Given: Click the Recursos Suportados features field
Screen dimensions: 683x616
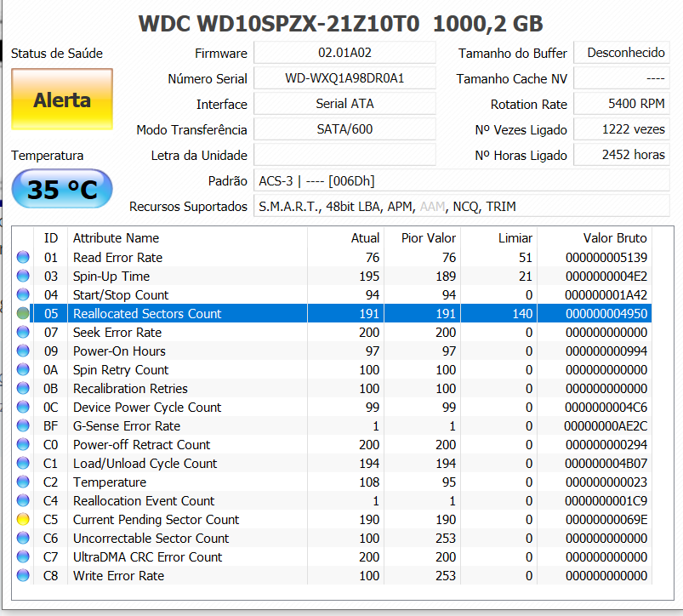Looking at the screenshot, I should 462,206.
